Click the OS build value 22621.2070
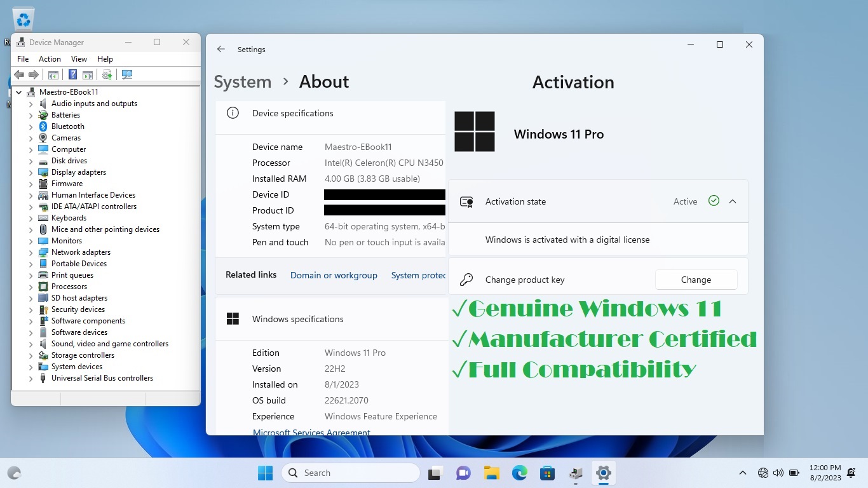 [x=346, y=400]
